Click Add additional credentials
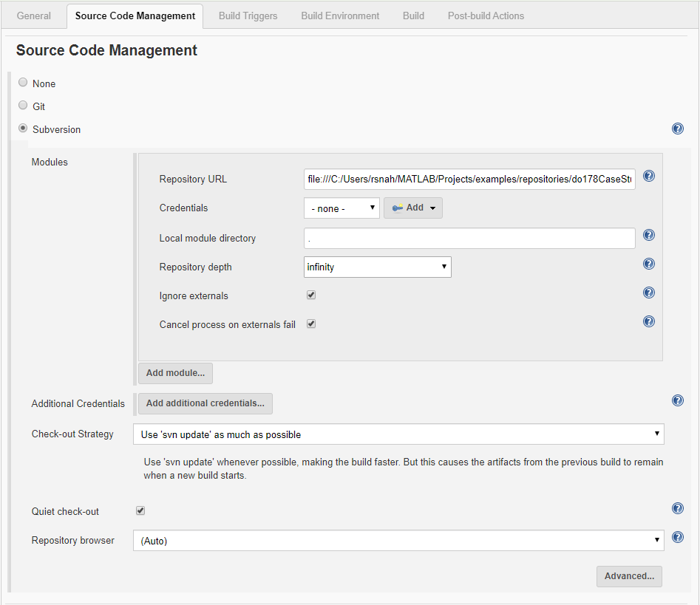Viewport: 700px width, 605px height. coord(205,403)
